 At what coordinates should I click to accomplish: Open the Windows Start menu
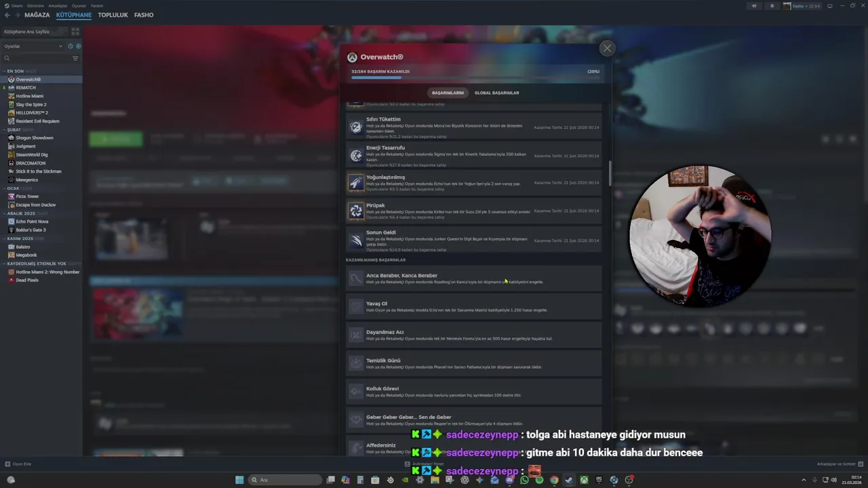(x=239, y=480)
